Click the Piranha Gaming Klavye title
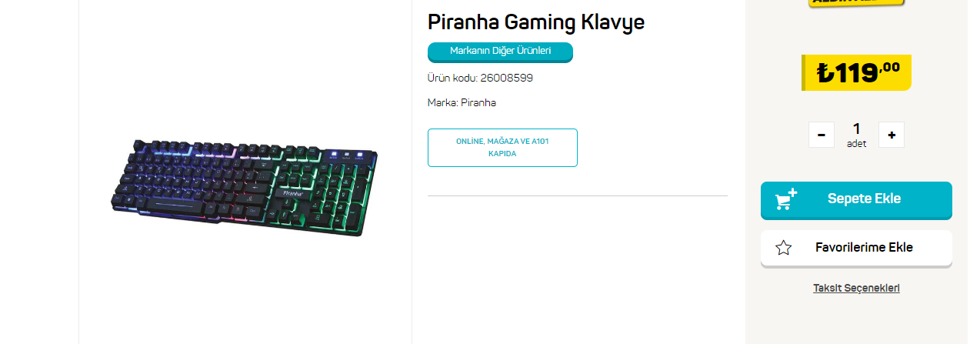980x344 pixels. tap(536, 22)
